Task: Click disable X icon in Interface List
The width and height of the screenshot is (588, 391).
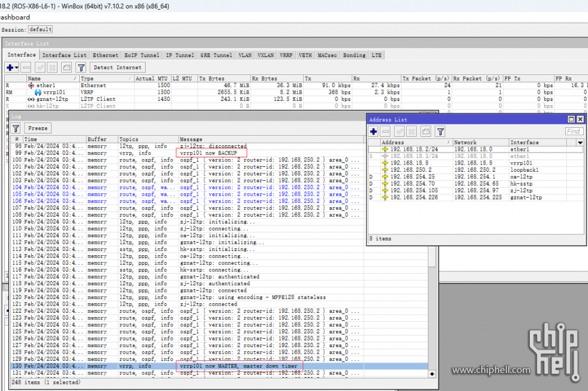Action: (x=53, y=67)
